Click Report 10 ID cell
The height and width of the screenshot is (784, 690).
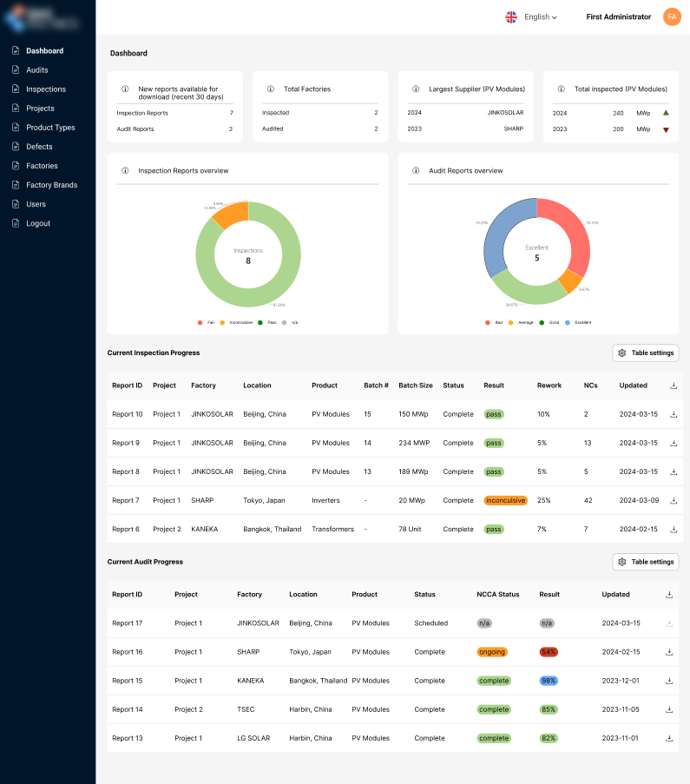click(x=127, y=414)
